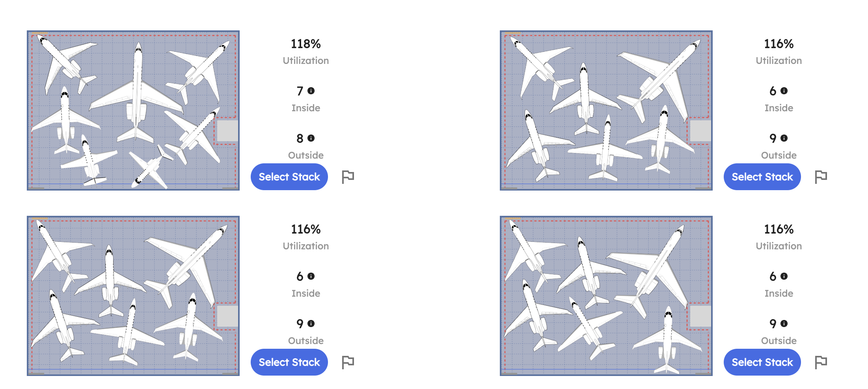
Task: Open the top-right hangar layout preview
Action: click(606, 110)
